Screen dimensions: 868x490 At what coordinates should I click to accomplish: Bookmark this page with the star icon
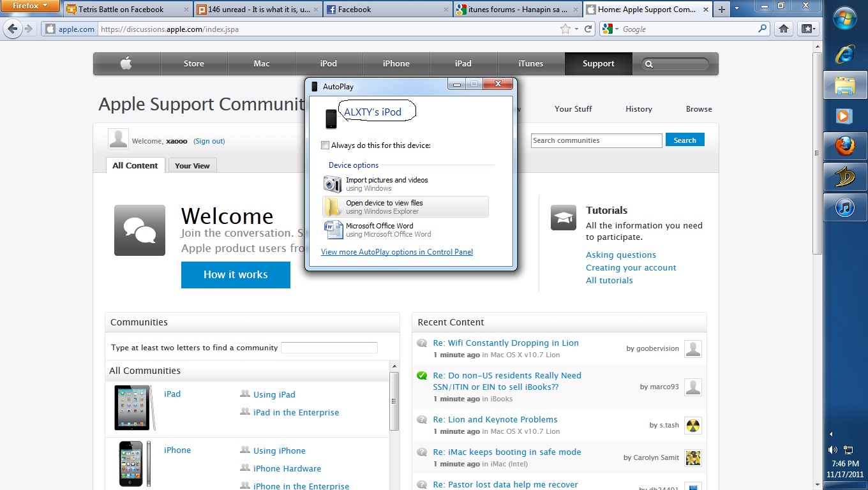pos(565,29)
